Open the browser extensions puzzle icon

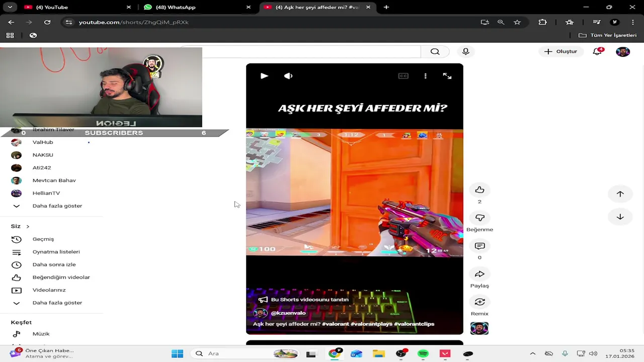click(x=542, y=22)
